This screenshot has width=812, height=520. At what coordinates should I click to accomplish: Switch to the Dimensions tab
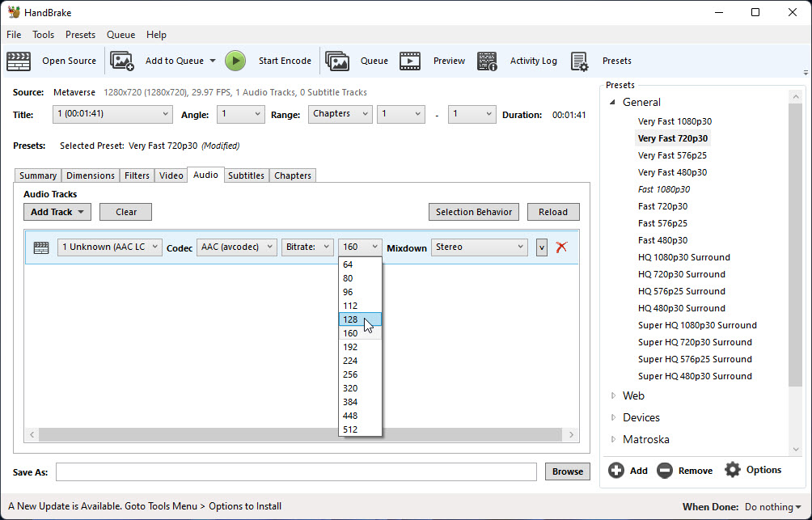91,175
